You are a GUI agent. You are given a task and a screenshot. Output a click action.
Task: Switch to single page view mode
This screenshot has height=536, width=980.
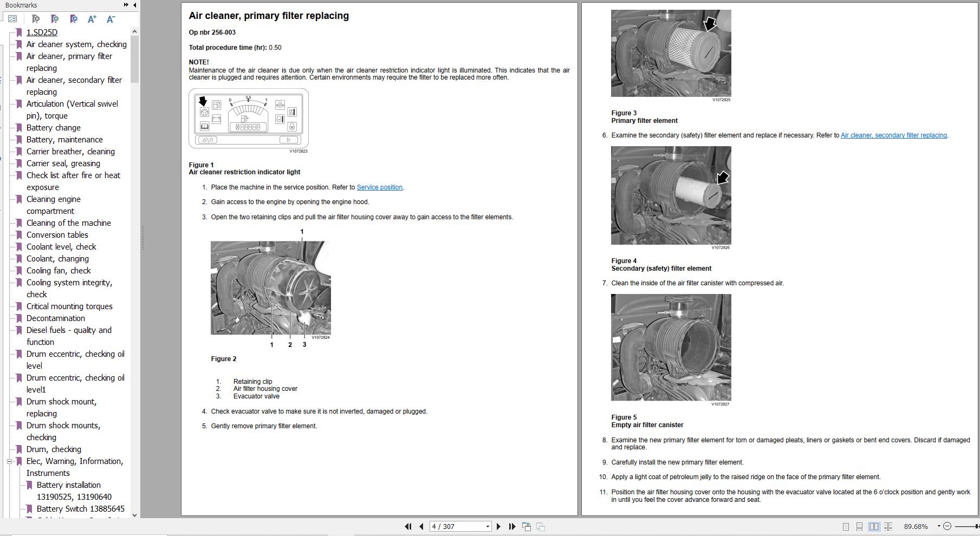[846, 526]
